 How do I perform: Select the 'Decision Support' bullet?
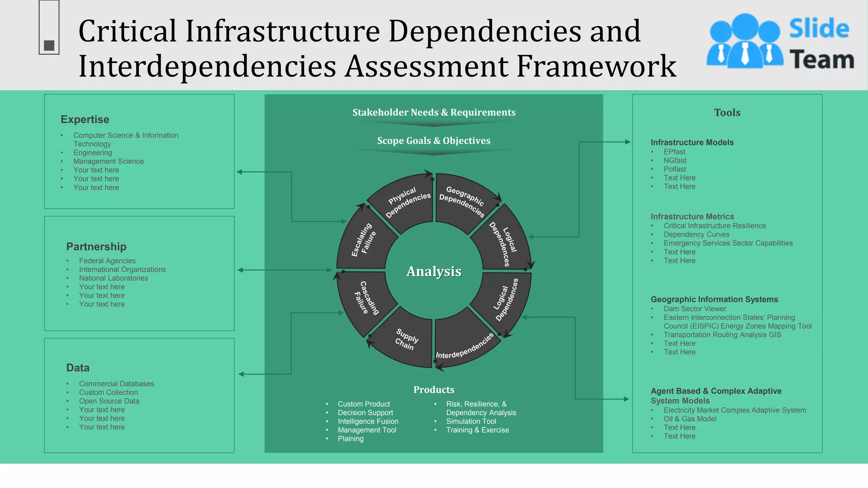365,413
